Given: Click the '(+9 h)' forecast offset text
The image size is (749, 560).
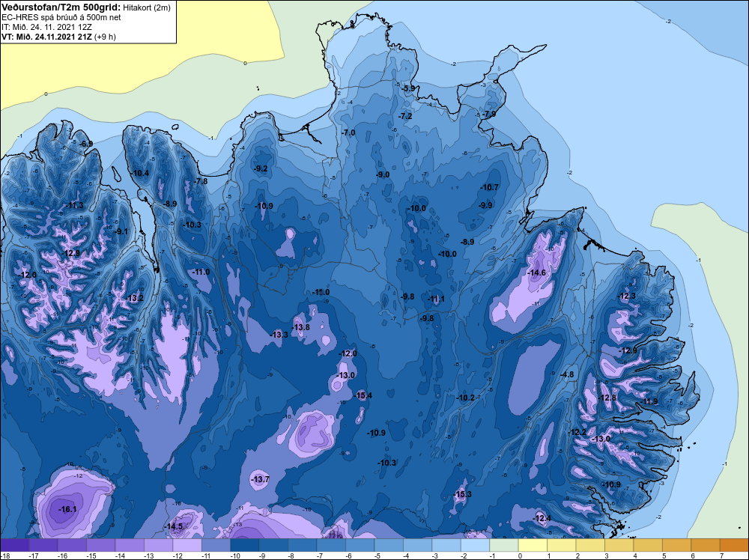Looking at the screenshot, I should [x=105, y=37].
